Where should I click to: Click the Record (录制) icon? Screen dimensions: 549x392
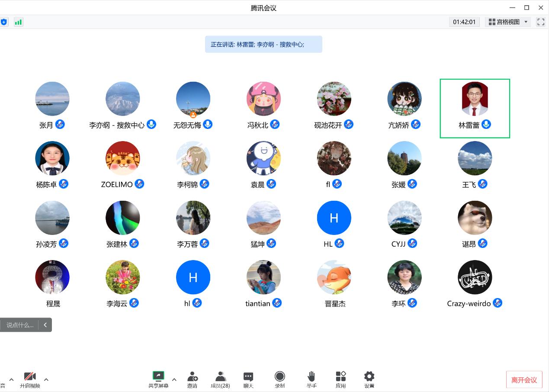[x=280, y=376]
